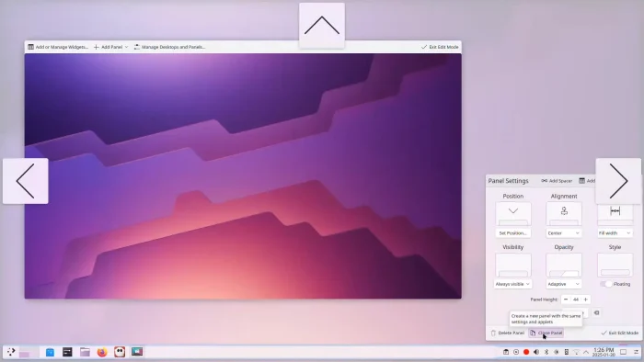Open the Always visible dropdown

(x=512, y=284)
